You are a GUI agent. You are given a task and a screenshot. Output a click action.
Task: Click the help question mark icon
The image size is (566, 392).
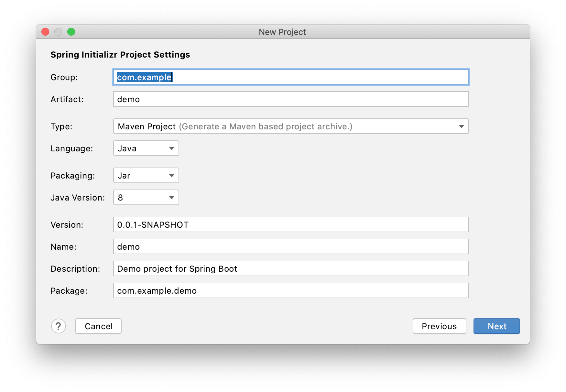59,326
